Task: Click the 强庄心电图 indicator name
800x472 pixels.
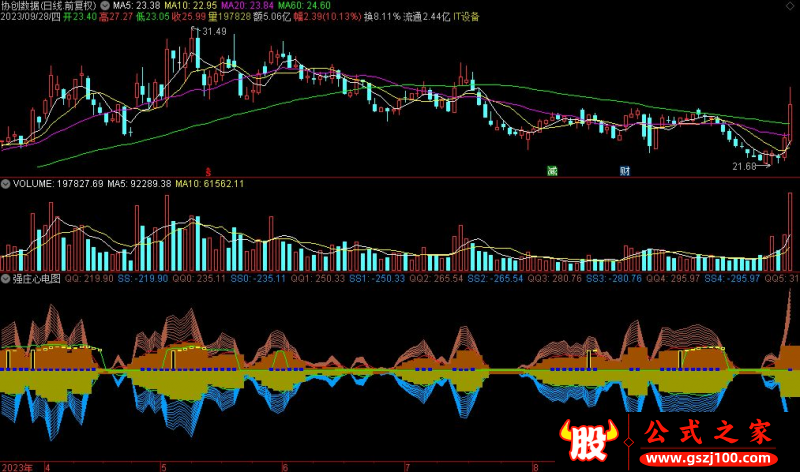Action: [x=36, y=279]
